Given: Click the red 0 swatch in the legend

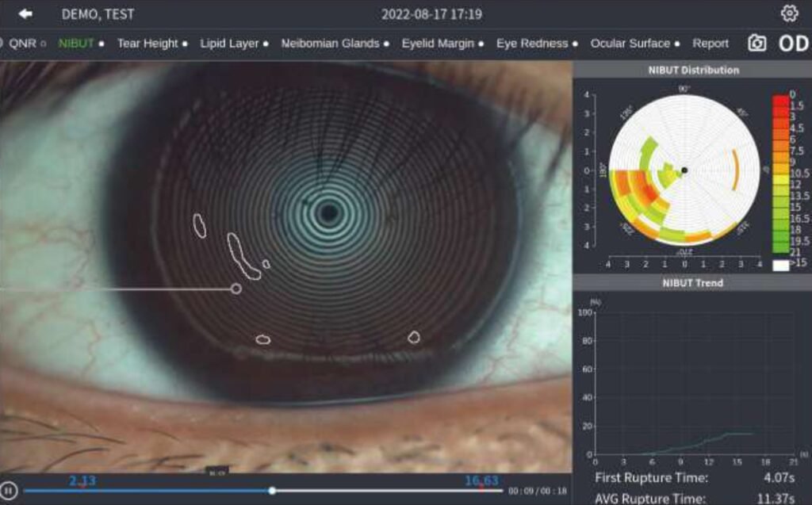Looking at the screenshot, I should pyautogui.click(x=779, y=99).
